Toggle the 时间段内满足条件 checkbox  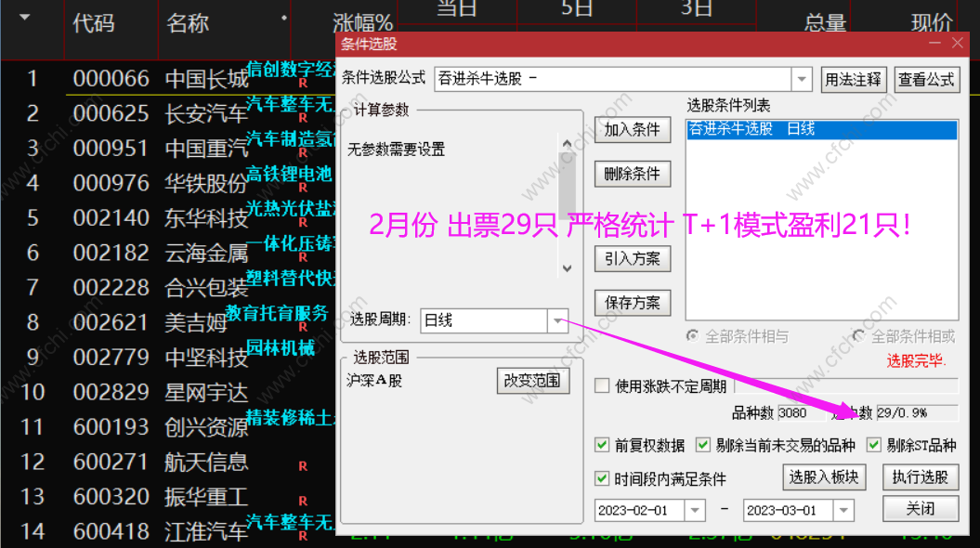tap(602, 478)
